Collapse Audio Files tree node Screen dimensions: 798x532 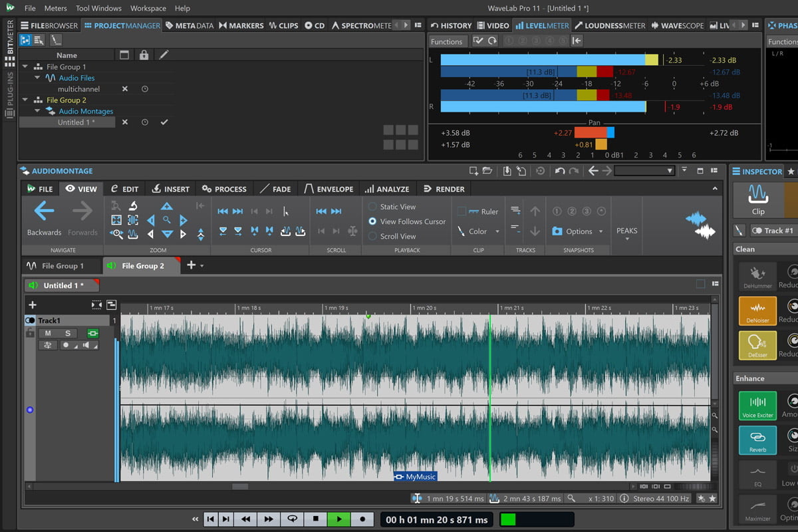pyautogui.click(x=37, y=78)
